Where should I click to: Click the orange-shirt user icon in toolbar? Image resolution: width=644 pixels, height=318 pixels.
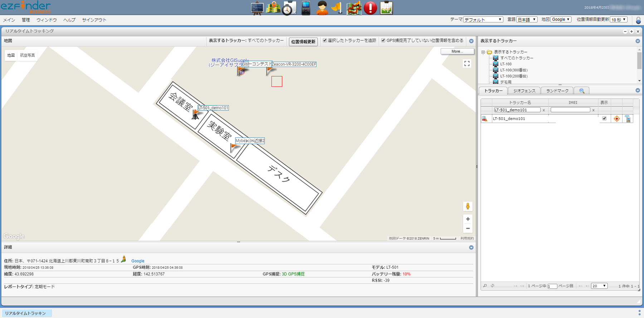pos(322,8)
